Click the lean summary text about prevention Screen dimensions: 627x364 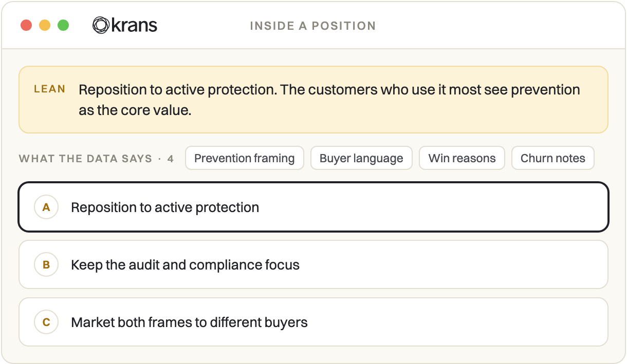(329, 100)
